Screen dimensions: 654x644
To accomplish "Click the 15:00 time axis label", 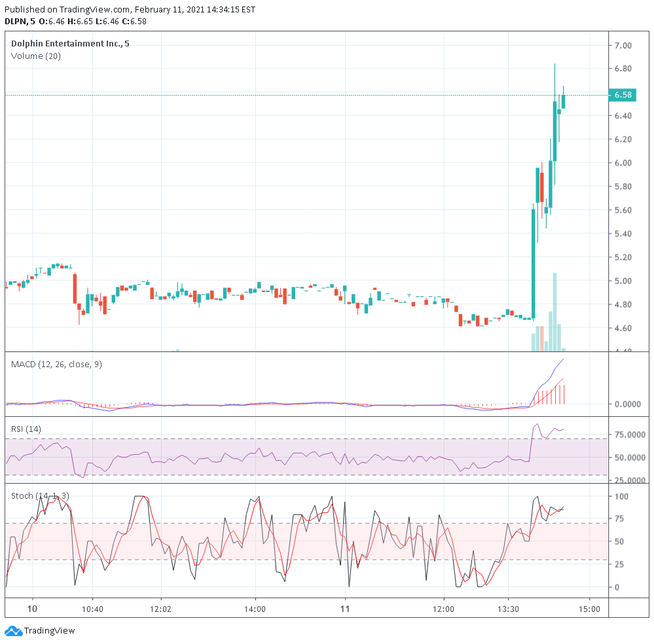I will coord(589,609).
